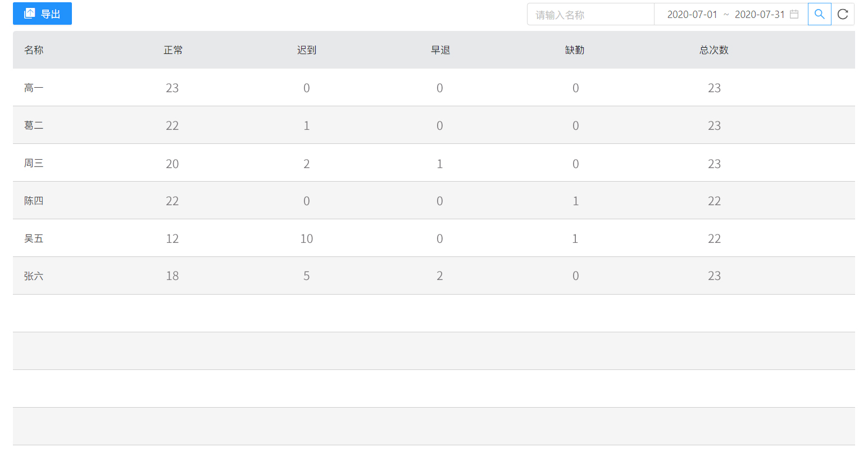The width and height of the screenshot is (868, 456).
Task: Click the 迟到 column header
Action: click(x=307, y=50)
